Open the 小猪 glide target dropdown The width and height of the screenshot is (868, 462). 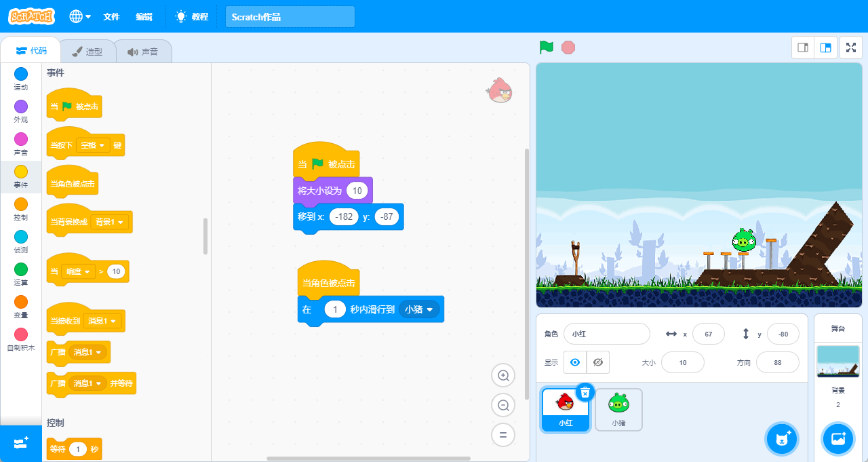(419, 309)
